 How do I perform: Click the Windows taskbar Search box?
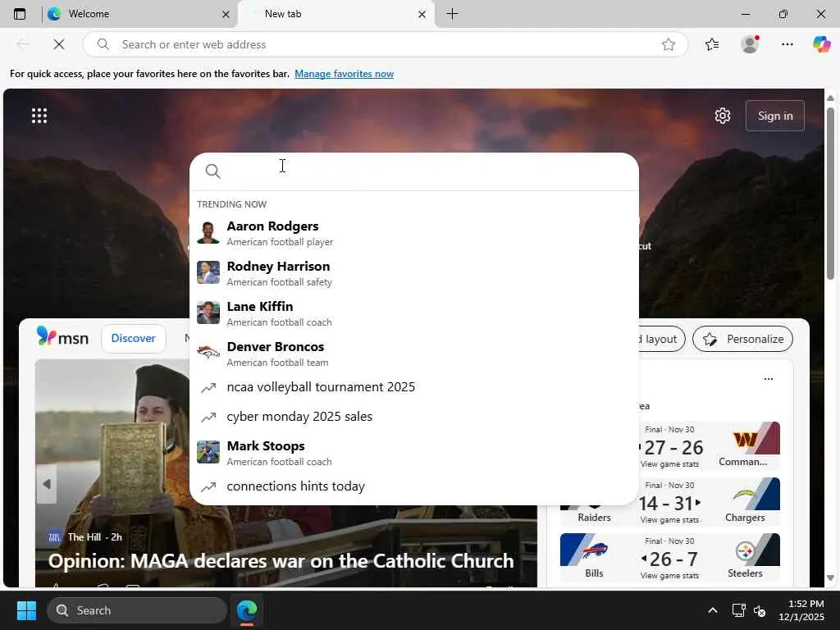[137, 610]
